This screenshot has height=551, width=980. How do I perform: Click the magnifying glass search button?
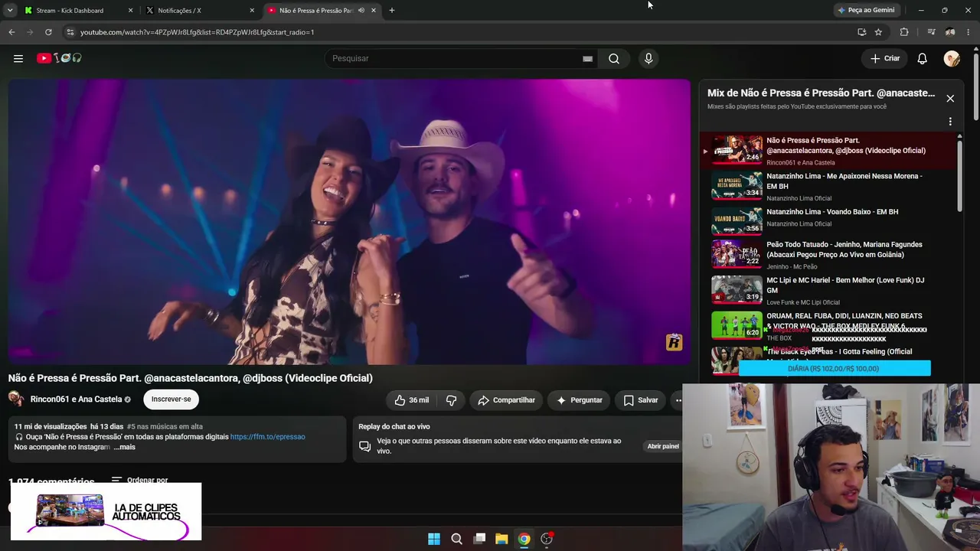pyautogui.click(x=614, y=58)
